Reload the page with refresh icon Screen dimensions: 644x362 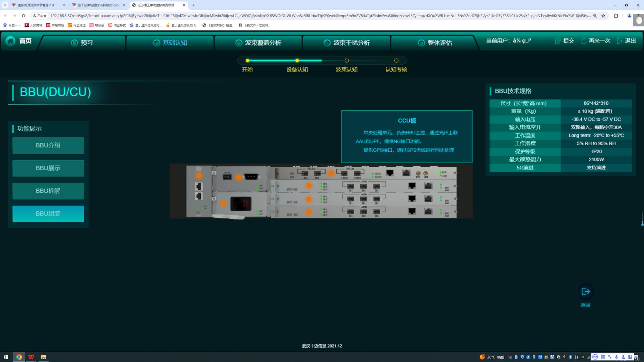[x=24, y=15]
